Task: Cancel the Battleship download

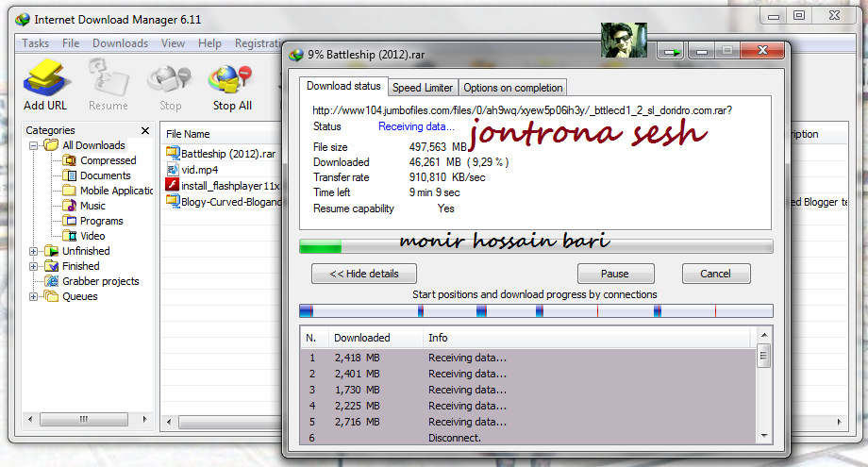Action: coord(716,274)
